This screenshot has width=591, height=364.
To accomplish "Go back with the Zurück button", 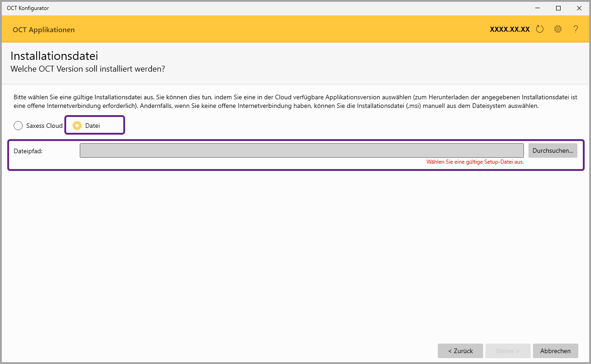I will click(x=460, y=351).
